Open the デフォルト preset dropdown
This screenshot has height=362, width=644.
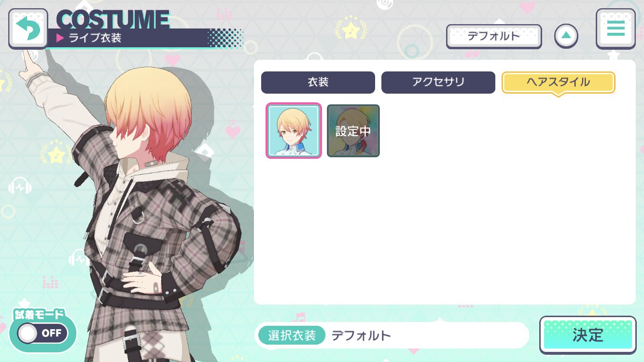pos(494,36)
